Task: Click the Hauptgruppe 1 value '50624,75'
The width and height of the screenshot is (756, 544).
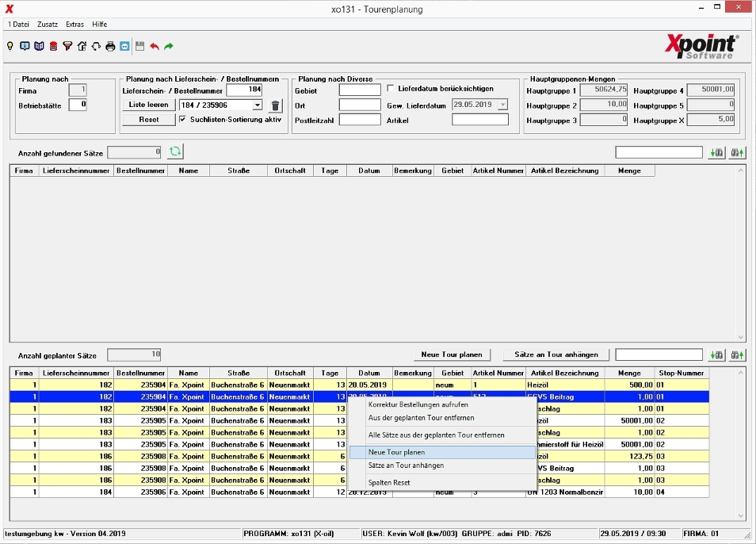Action: [604, 90]
